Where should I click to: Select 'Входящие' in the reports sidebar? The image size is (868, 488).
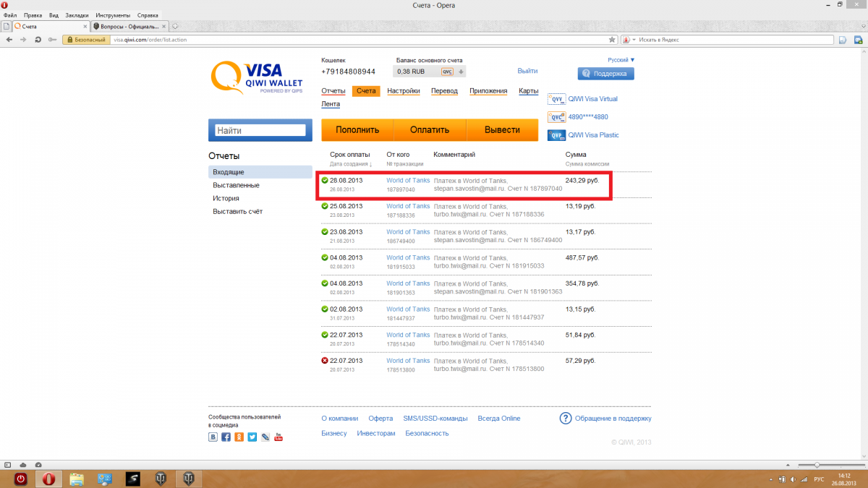260,172
